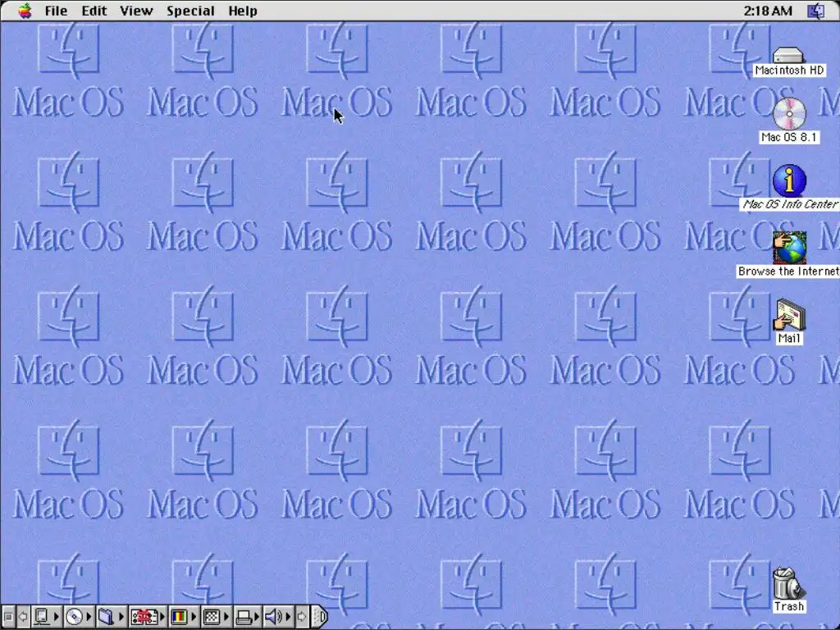Open the Sound Volume speaker strip module
The image size is (840, 630).
click(279, 617)
